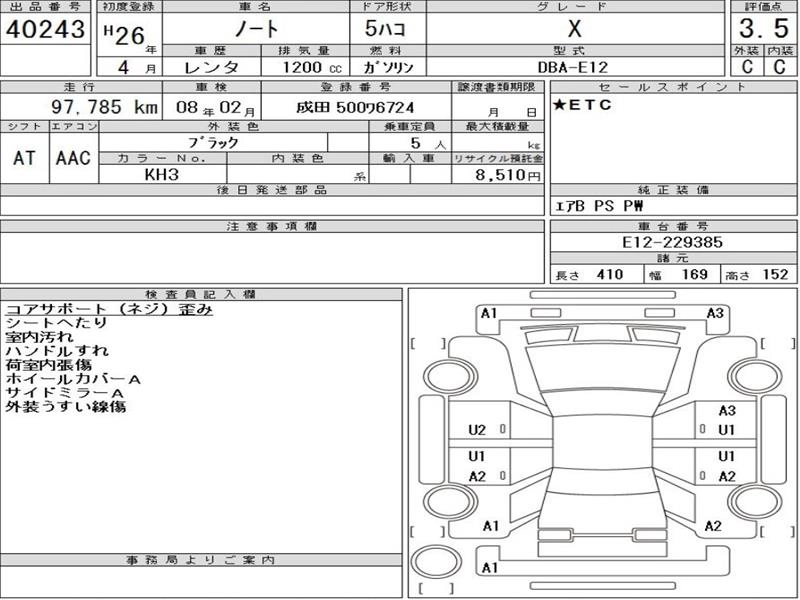
Task: Click the 輸入車 header
Action: point(409,159)
